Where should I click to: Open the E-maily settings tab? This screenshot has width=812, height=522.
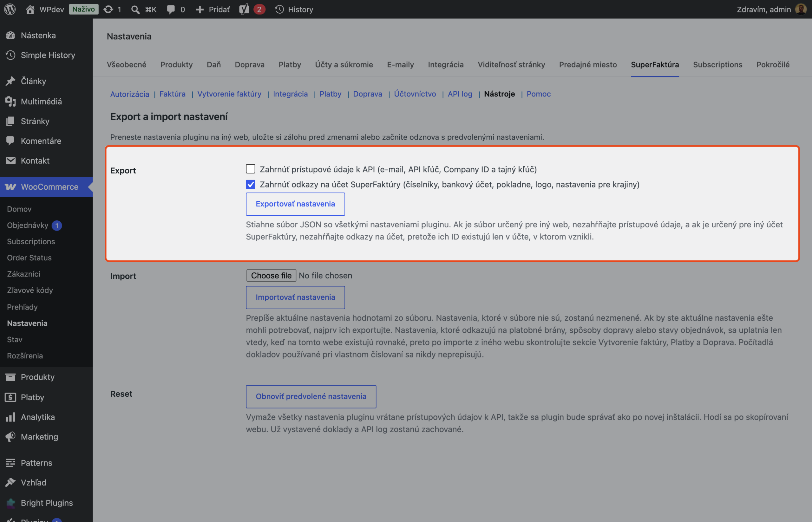pyautogui.click(x=400, y=64)
